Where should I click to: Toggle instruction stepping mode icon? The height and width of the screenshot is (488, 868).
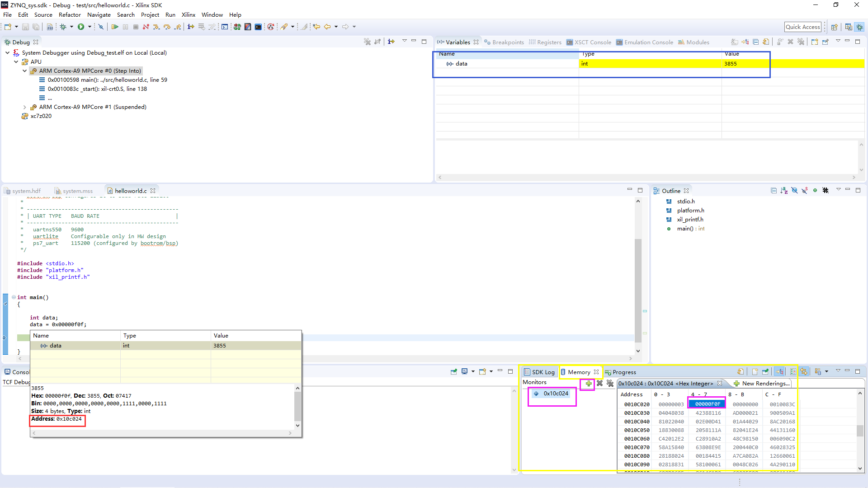pyautogui.click(x=191, y=27)
